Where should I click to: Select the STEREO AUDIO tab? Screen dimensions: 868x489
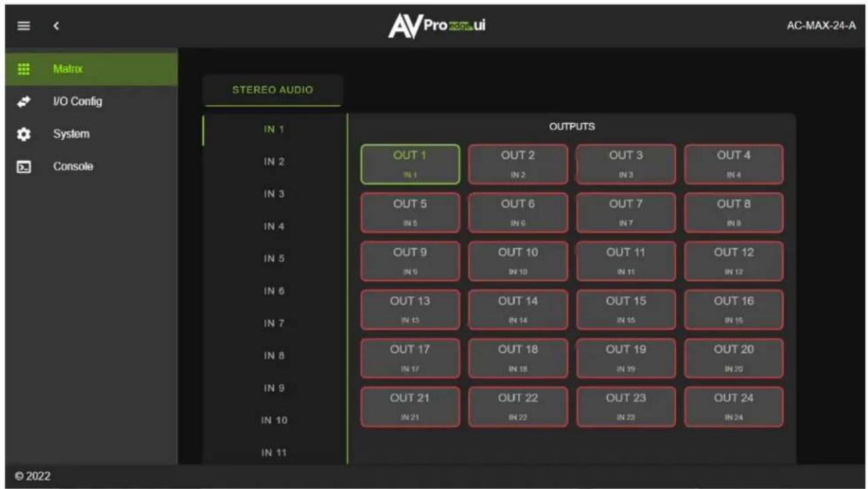click(x=273, y=90)
